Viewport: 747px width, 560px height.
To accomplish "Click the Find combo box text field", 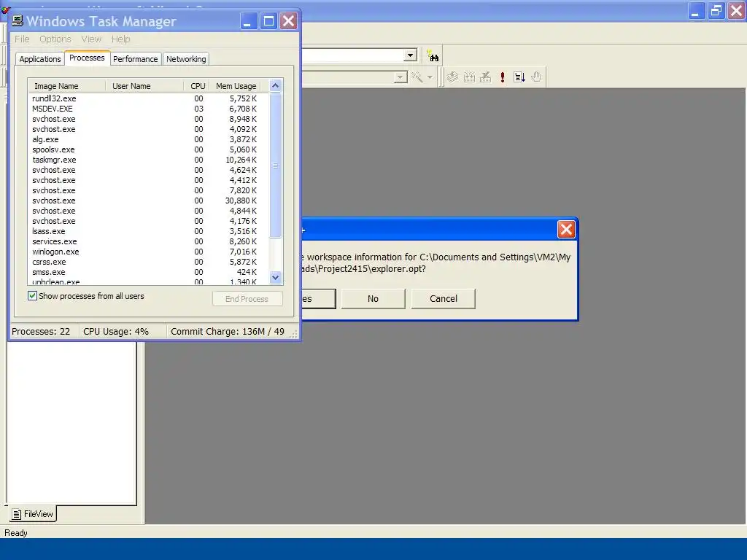I will point(352,55).
